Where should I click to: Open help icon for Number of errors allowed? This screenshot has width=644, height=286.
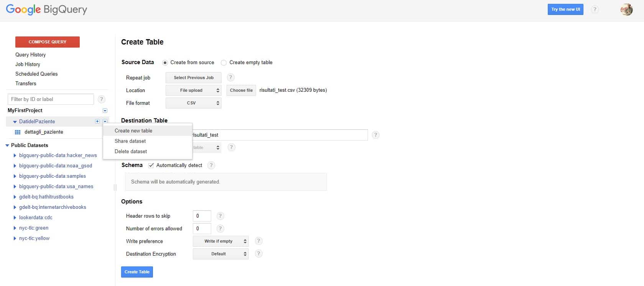coord(220,228)
